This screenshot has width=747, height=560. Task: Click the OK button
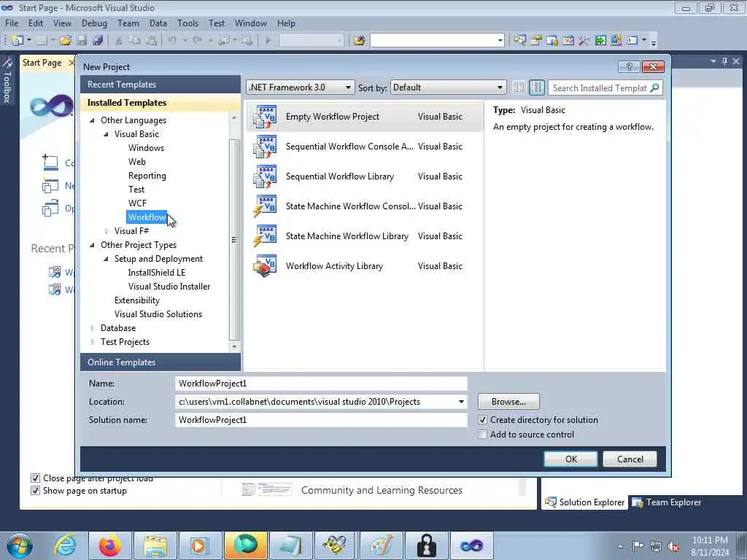[x=570, y=459]
